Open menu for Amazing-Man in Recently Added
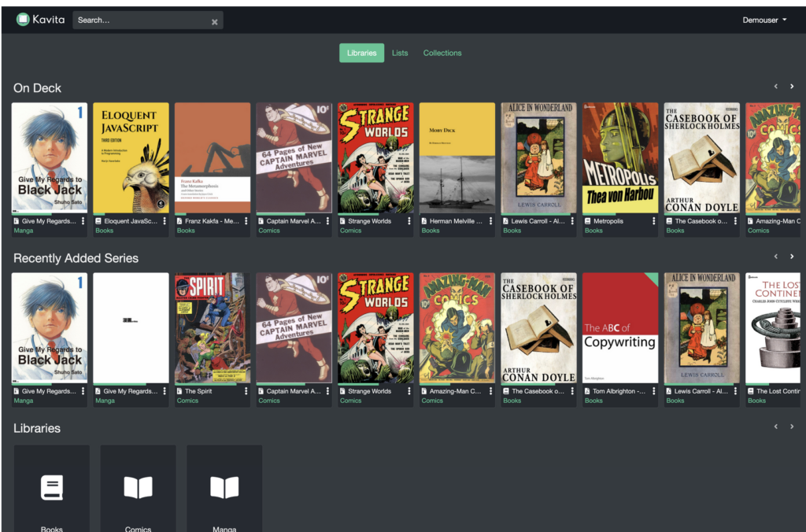The image size is (806, 532). [491, 391]
